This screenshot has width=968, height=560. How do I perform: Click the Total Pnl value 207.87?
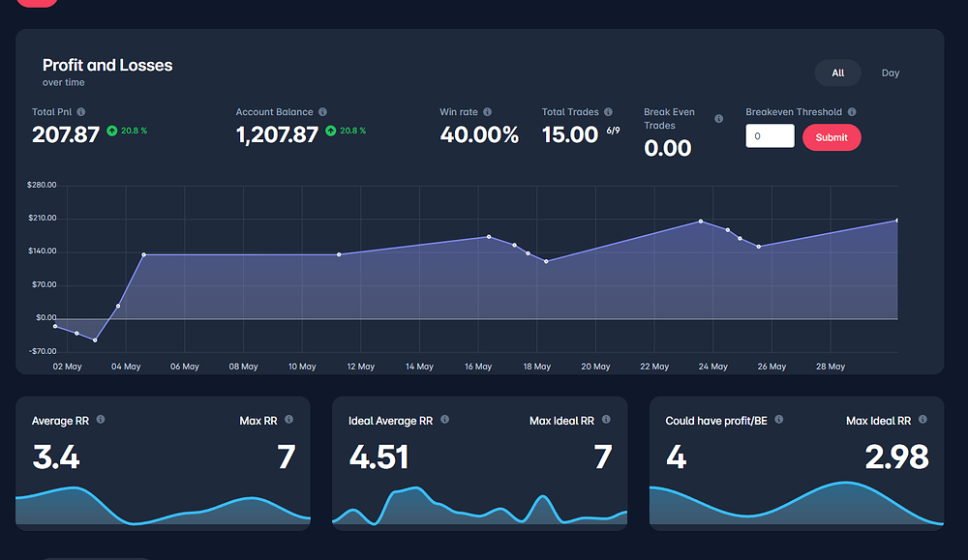66,134
